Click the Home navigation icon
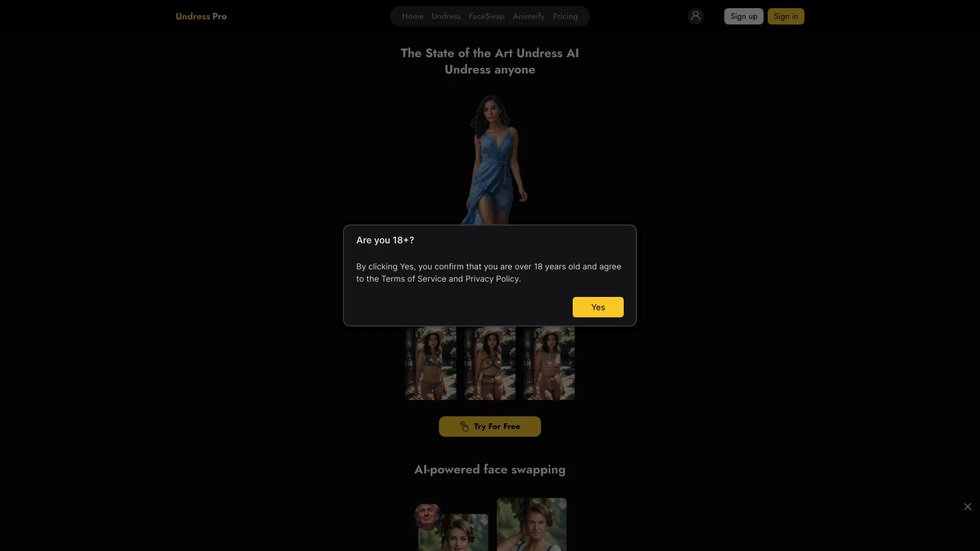Viewport: 980px width, 551px height. (x=412, y=16)
